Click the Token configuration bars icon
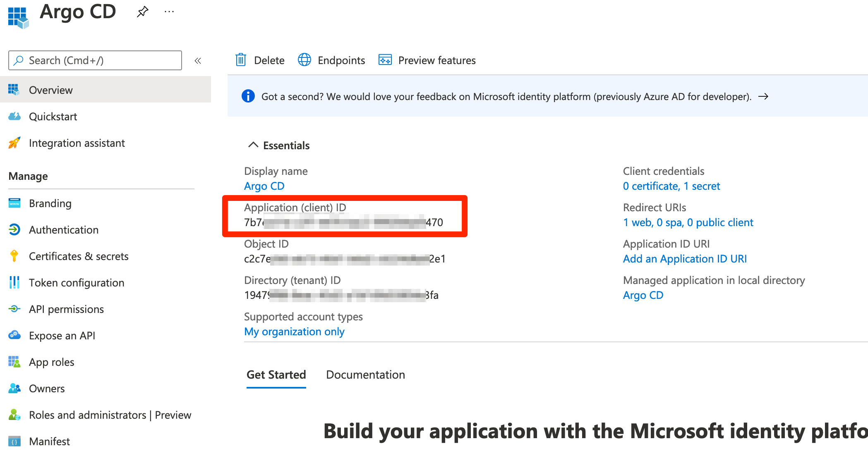 point(14,283)
